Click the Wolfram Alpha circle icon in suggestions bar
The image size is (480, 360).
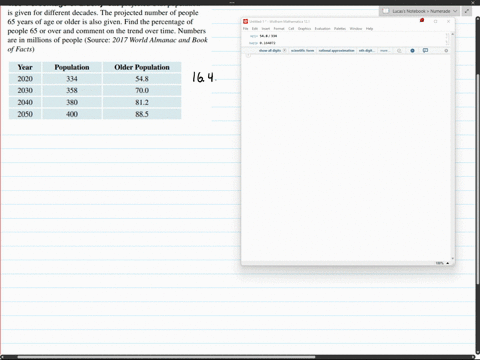tap(412, 51)
